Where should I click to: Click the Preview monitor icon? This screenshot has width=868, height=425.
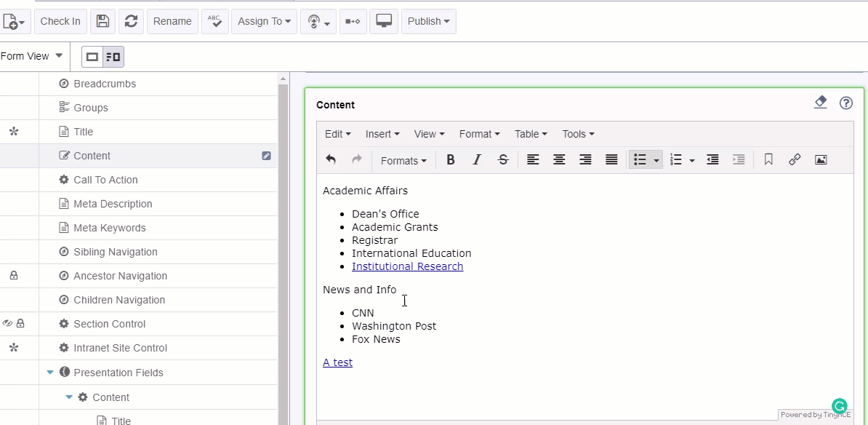384,21
